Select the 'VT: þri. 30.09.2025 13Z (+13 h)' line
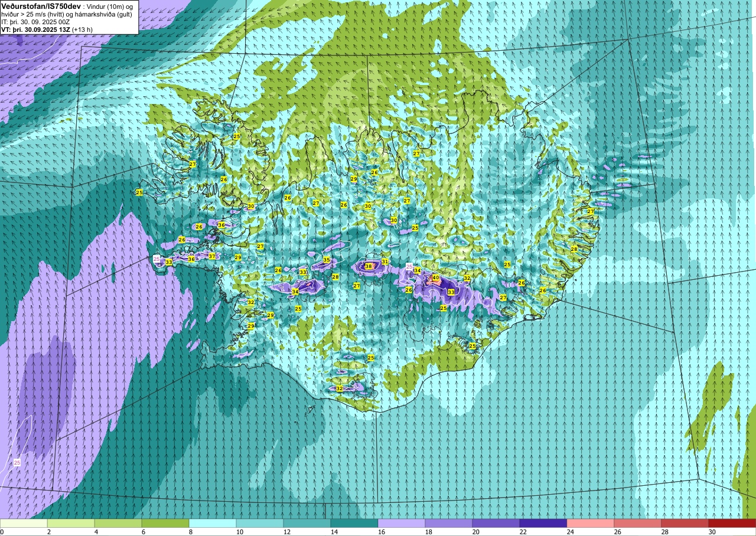 pos(47,29)
